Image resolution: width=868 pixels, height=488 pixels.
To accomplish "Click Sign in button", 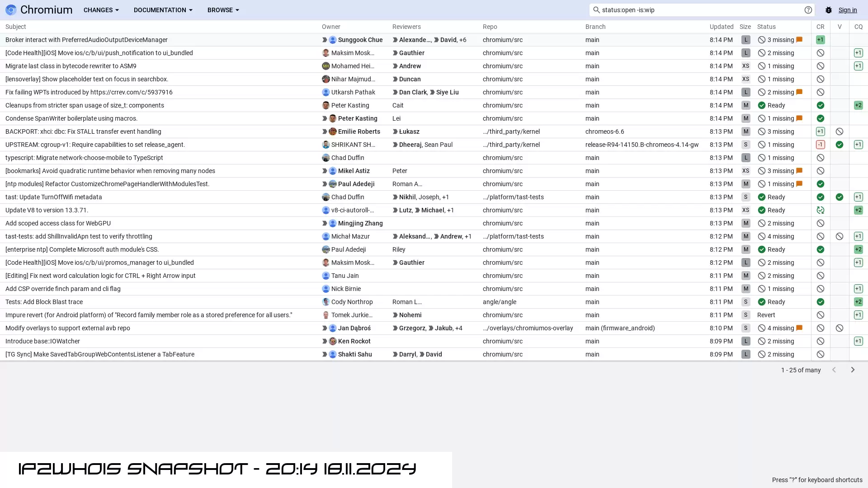I will [848, 9].
